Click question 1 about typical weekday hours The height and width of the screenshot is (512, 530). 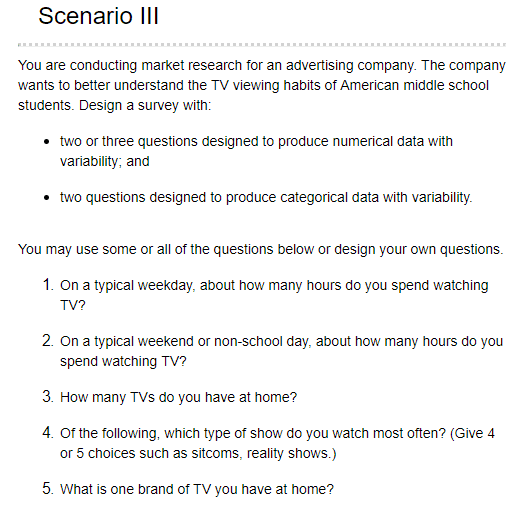pos(274,295)
